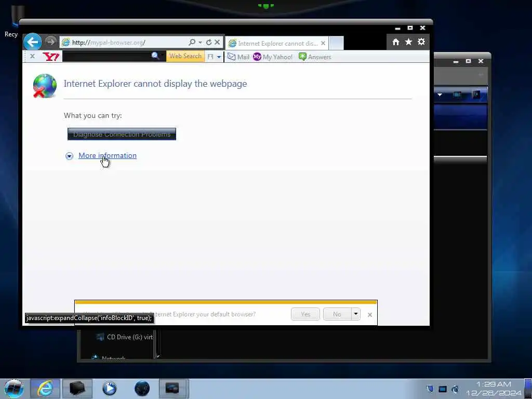Click the Yahoo toolbar search box

click(x=106, y=56)
